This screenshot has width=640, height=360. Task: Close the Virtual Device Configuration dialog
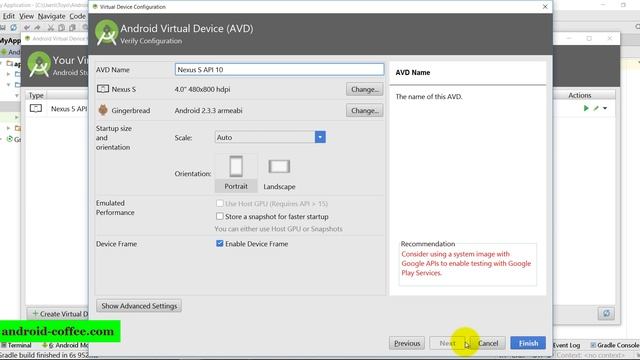tap(545, 7)
